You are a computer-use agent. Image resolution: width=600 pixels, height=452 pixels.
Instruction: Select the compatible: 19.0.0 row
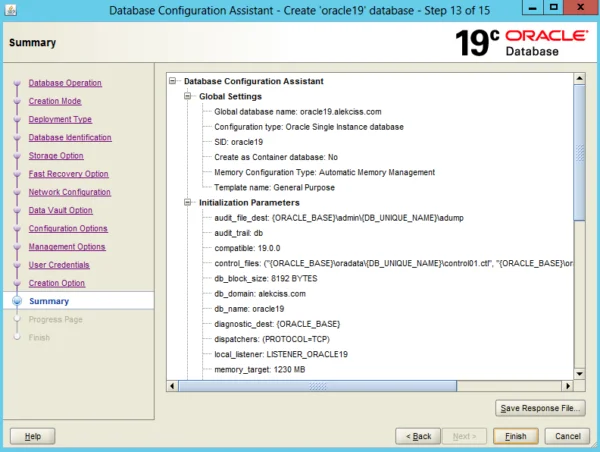pyautogui.click(x=247, y=248)
